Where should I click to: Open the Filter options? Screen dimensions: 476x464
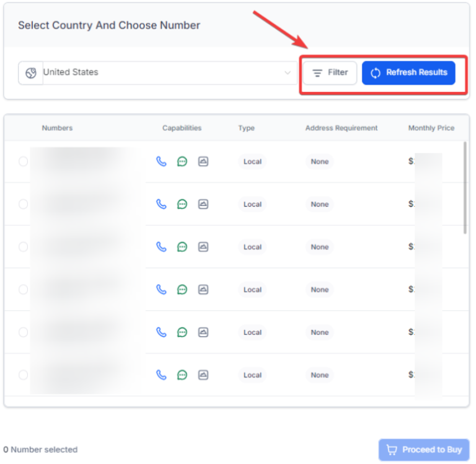[330, 73]
